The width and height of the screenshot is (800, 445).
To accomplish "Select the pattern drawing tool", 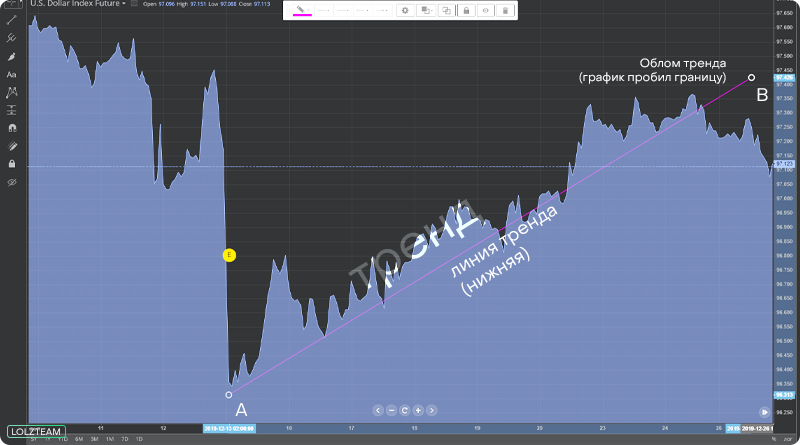I will click(x=11, y=92).
